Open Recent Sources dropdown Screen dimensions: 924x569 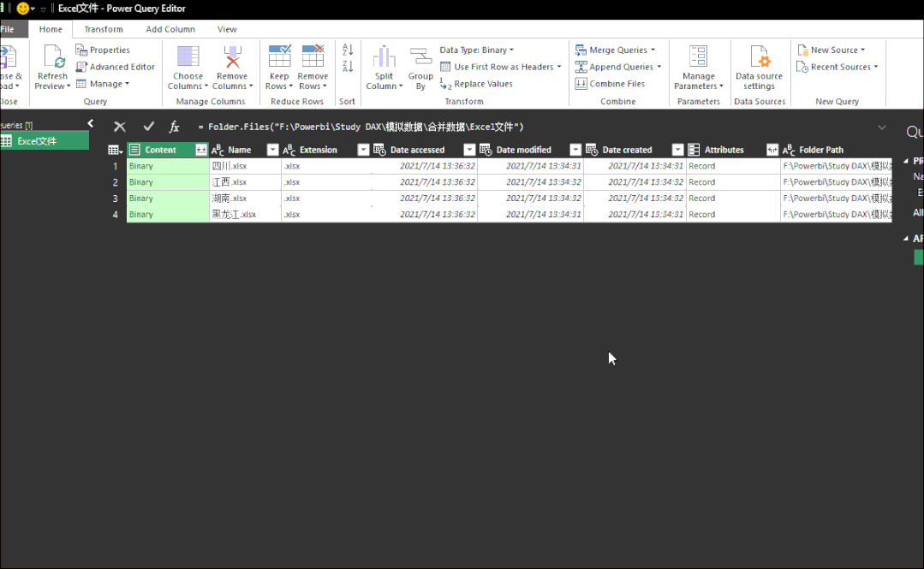tap(838, 67)
